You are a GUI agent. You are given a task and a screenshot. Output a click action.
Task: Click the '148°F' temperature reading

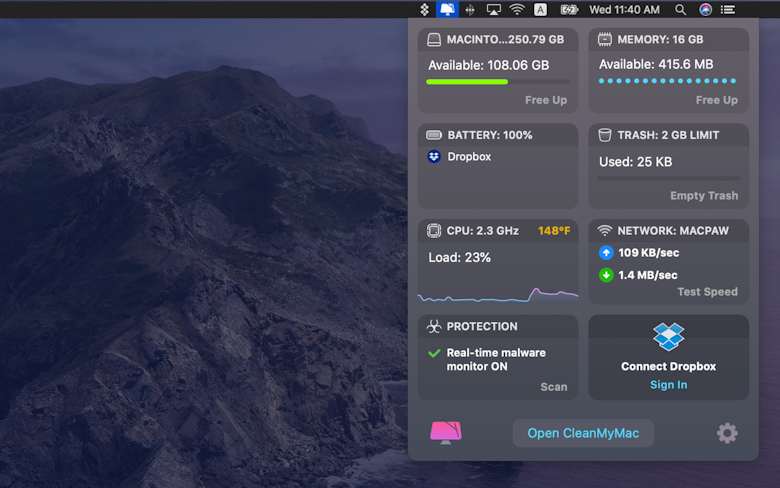coord(554,231)
